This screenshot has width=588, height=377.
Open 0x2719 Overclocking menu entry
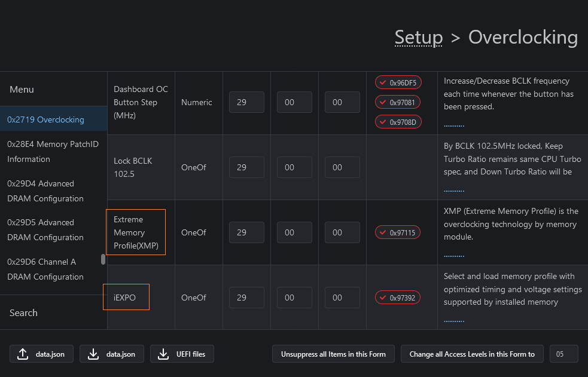coord(45,119)
